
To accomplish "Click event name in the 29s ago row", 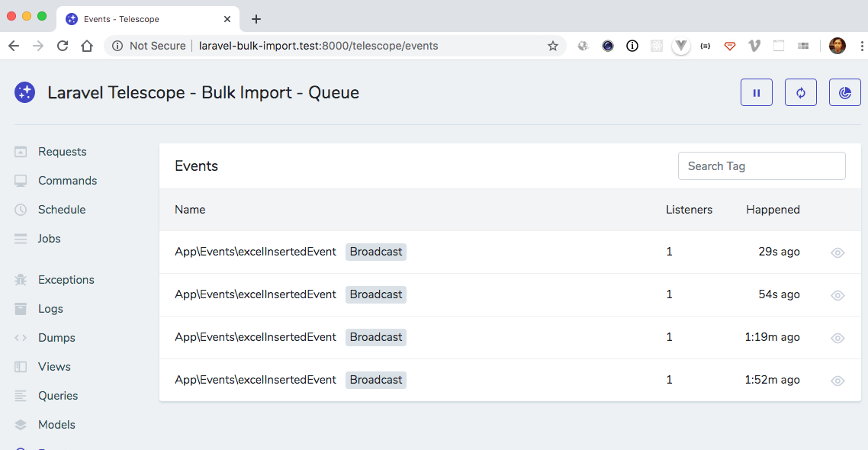I will tap(256, 252).
